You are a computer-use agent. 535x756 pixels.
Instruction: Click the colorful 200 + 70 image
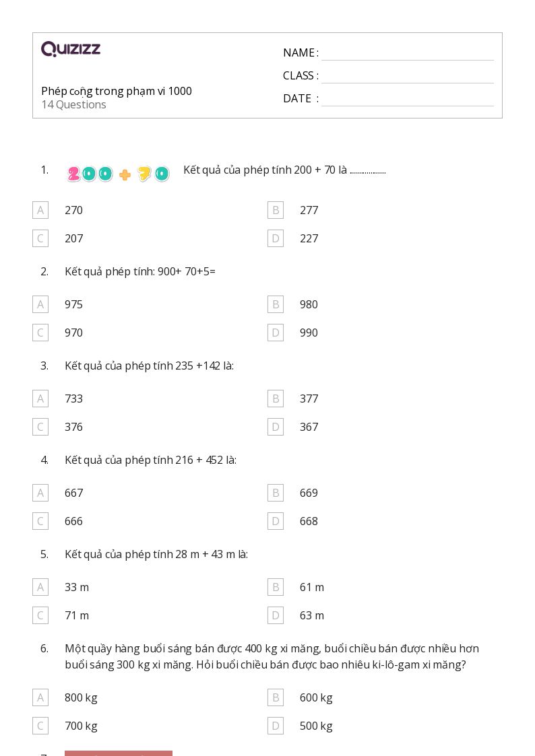118,174
